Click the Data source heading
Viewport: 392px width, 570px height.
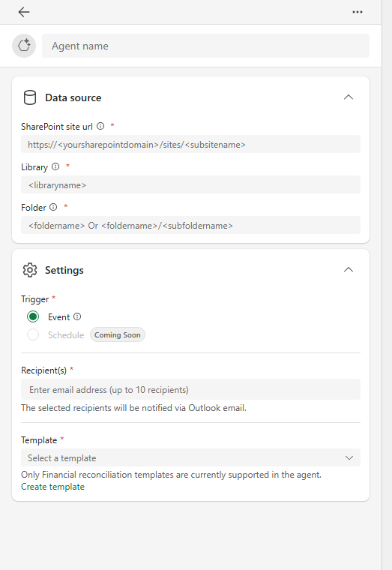click(x=73, y=97)
